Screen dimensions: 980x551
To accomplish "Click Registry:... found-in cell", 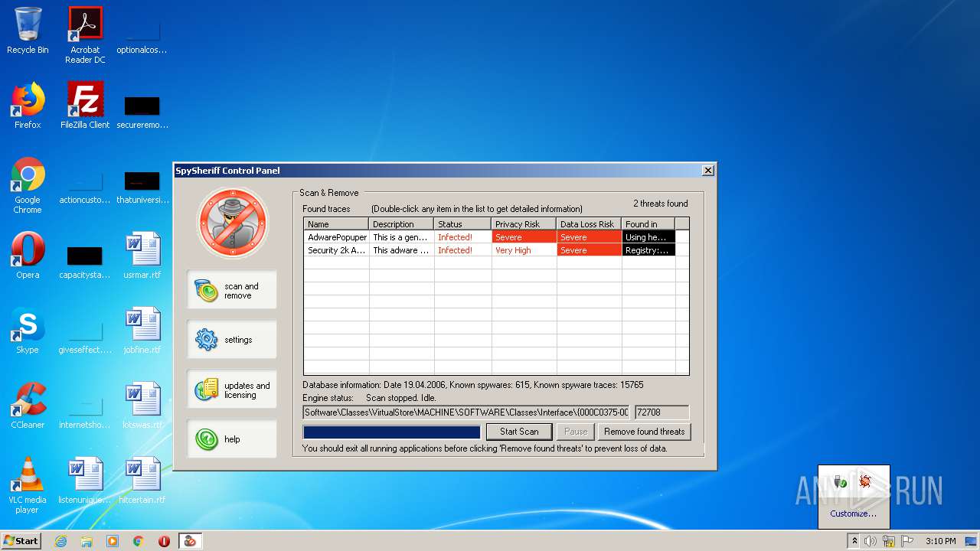I will pyautogui.click(x=648, y=250).
